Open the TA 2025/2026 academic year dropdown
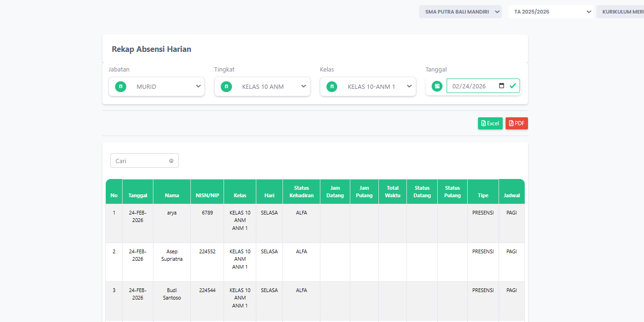This screenshot has width=644, height=322. point(550,11)
